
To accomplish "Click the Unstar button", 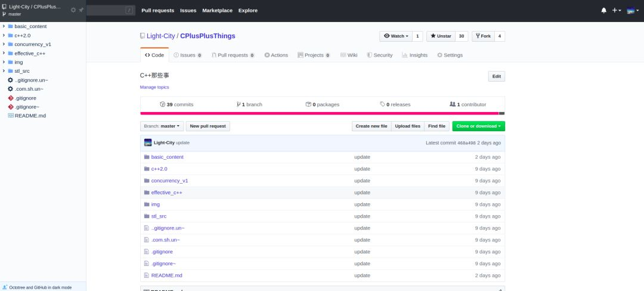I will (441, 36).
